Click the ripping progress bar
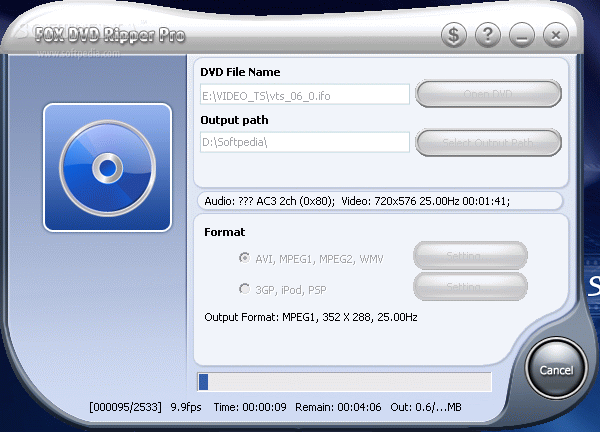Screen dimensions: 600x432 [344, 381]
